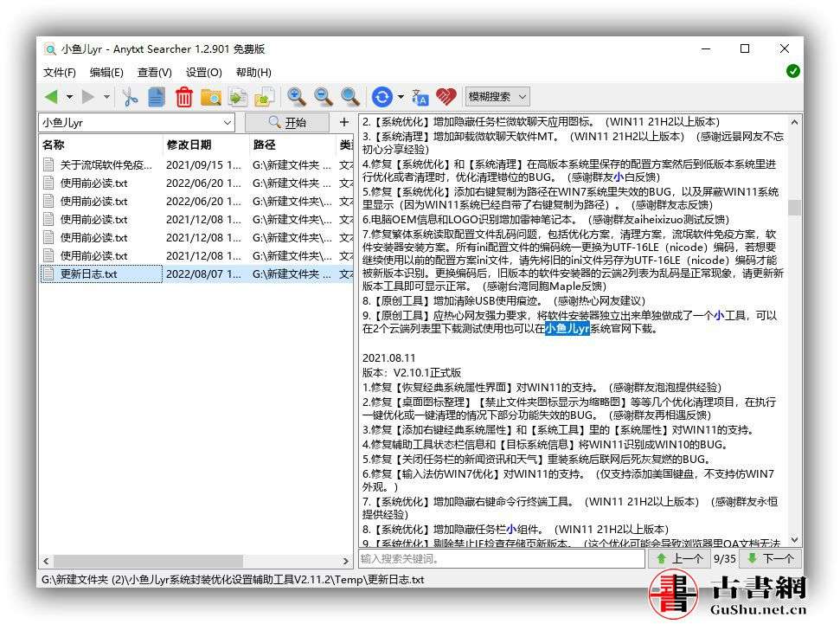The width and height of the screenshot is (840, 624).
Task: Click the Anytxt Searcher title bar app icon
Action: click(50, 49)
